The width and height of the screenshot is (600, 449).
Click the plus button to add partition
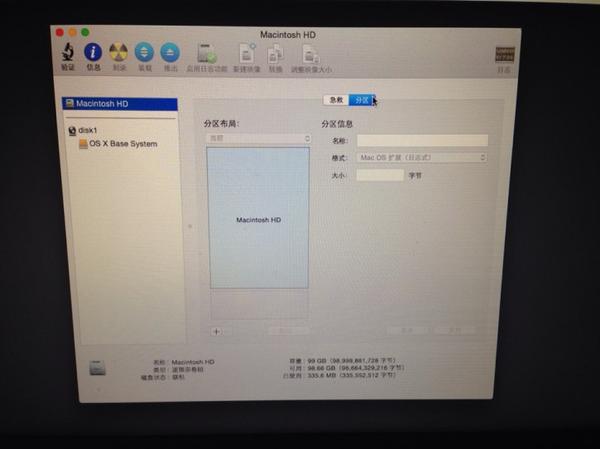coord(217,331)
